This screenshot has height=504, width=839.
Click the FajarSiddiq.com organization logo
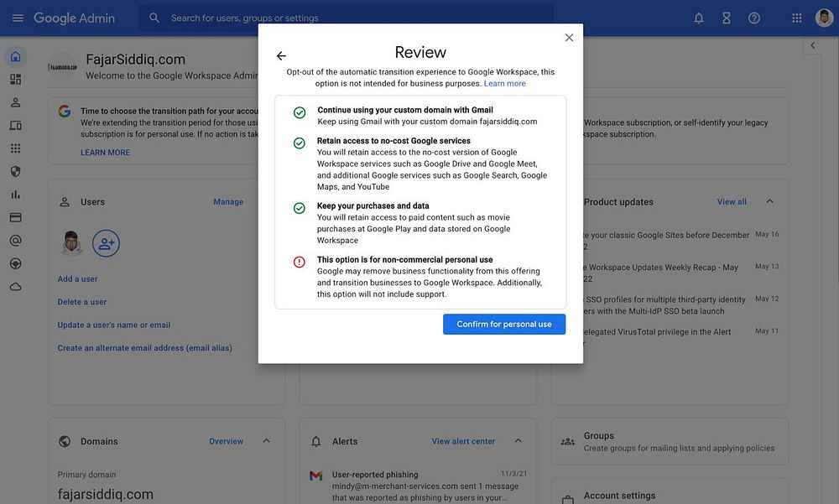click(63, 67)
